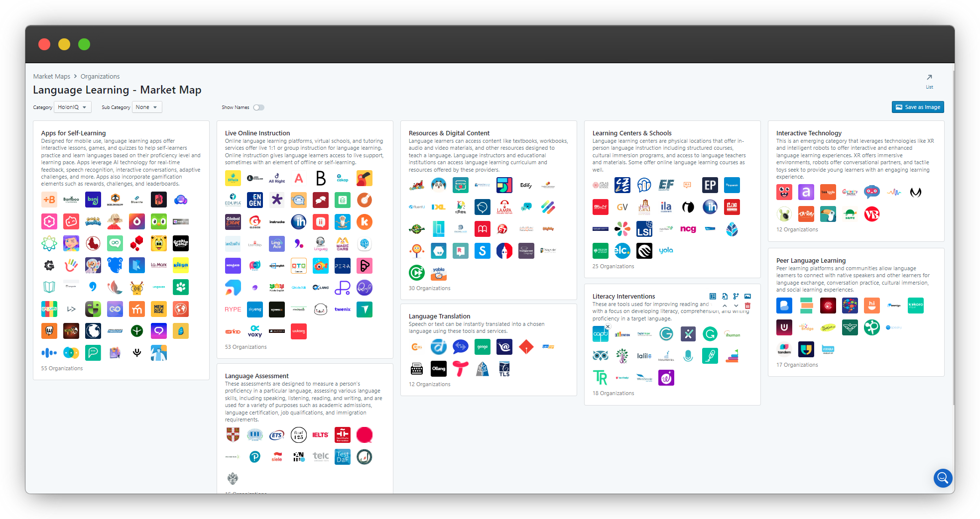Select the ETS logo
Viewport: 980px width, 519px height.
[x=276, y=435]
